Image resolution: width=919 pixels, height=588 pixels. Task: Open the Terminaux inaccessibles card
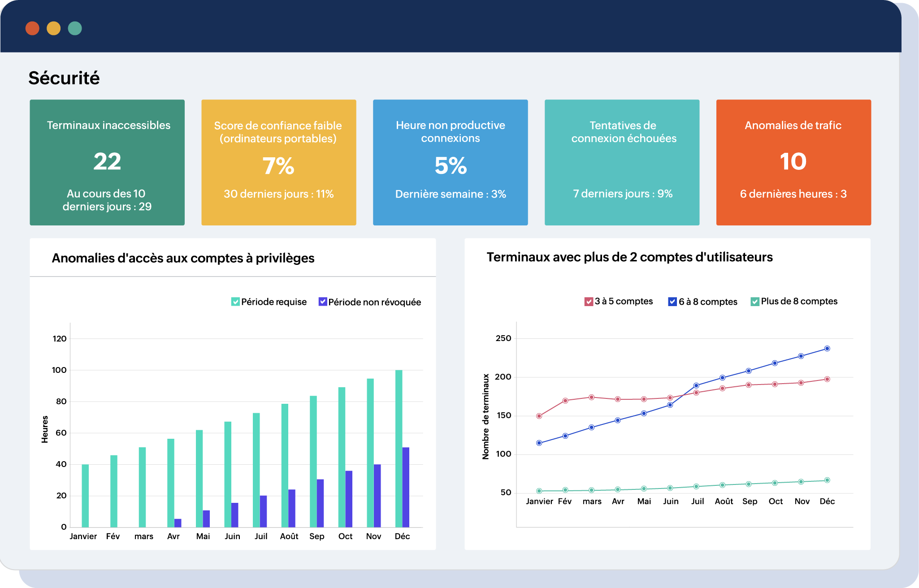click(107, 162)
